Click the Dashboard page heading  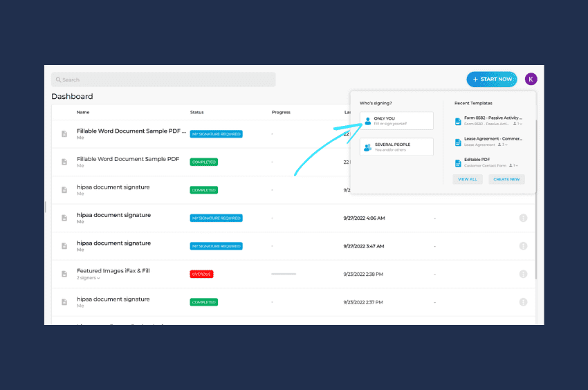(x=72, y=96)
